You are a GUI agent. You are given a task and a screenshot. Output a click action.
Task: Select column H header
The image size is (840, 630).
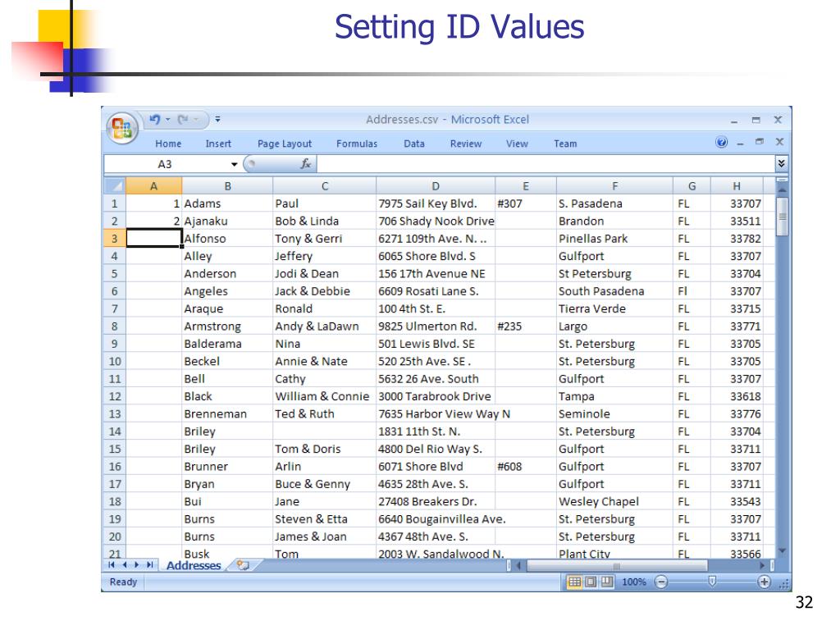(737, 186)
